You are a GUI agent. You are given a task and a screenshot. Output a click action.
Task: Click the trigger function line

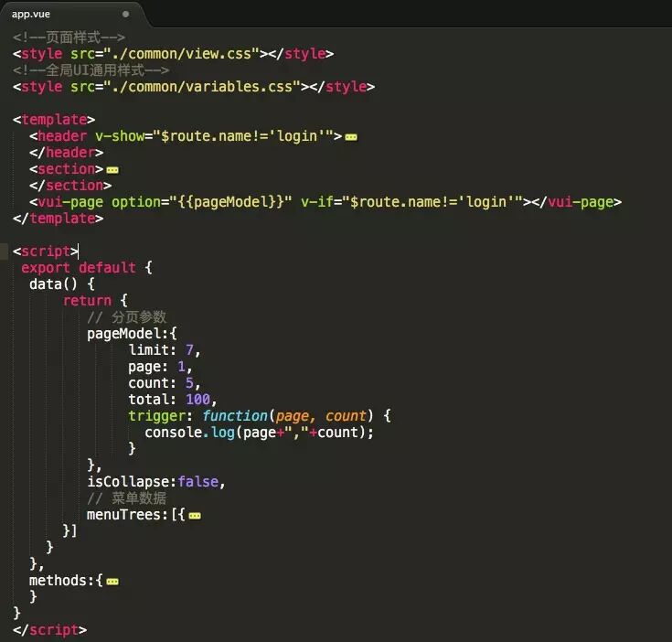pos(260,416)
